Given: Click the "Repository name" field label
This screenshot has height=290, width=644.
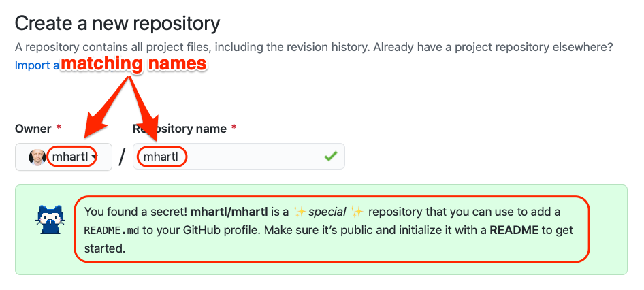Looking at the screenshot, I should click(180, 129).
